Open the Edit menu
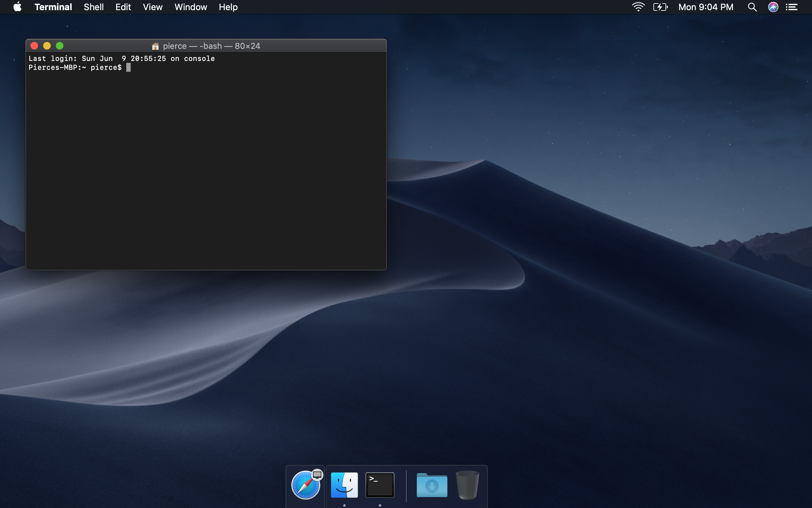This screenshot has width=812, height=508. click(123, 7)
